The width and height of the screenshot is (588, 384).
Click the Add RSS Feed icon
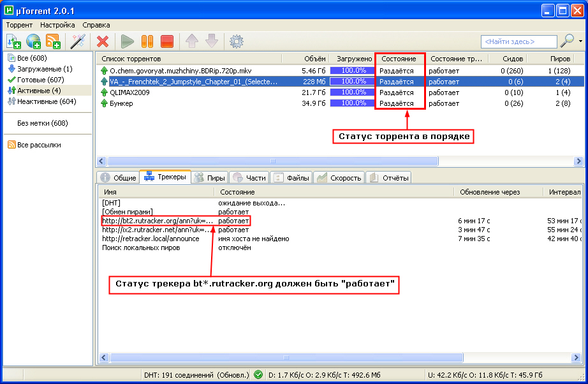click(x=53, y=41)
